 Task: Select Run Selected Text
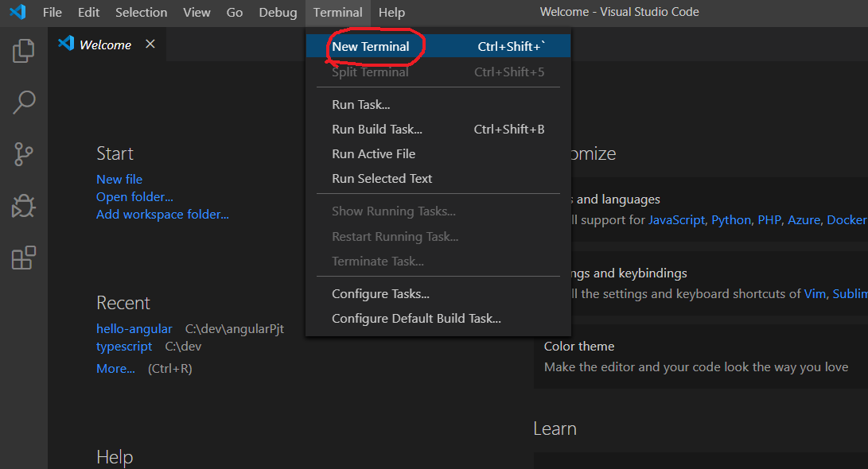(x=438, y=178)
